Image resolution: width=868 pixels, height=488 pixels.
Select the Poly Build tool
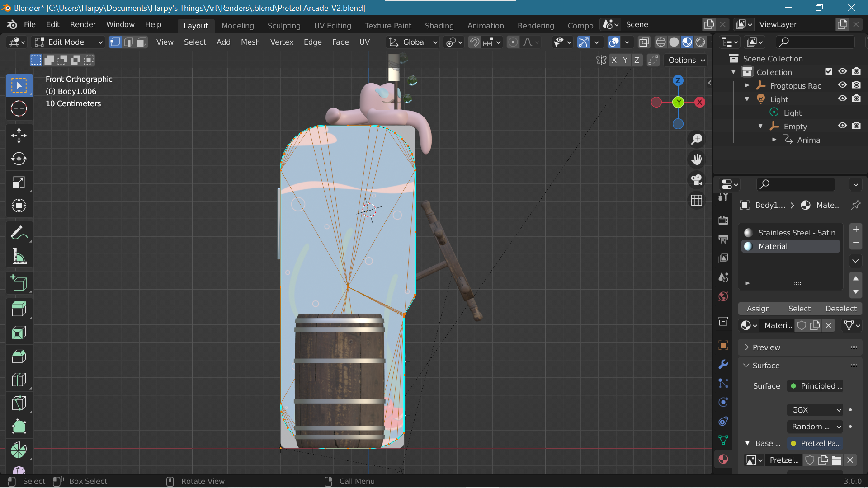[x=19, y=427]
